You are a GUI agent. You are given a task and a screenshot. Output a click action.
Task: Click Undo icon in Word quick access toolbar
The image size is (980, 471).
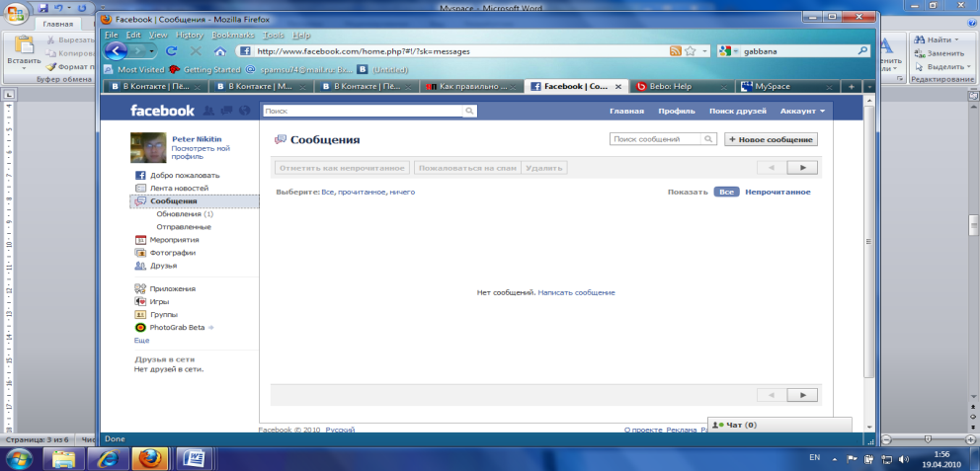tap(60, 9)
